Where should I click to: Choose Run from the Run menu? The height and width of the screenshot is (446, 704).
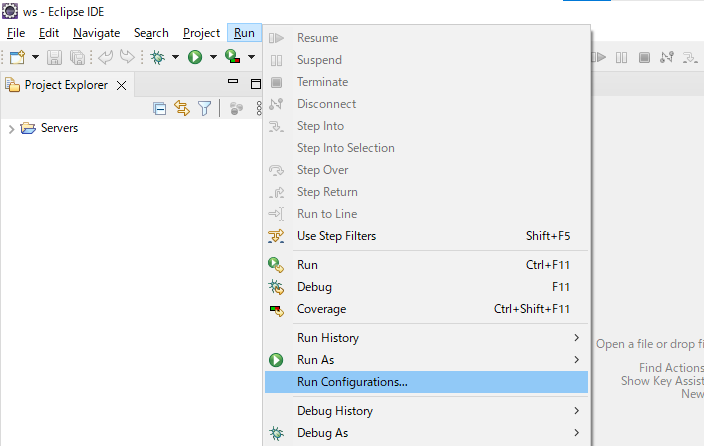[426, 265]
